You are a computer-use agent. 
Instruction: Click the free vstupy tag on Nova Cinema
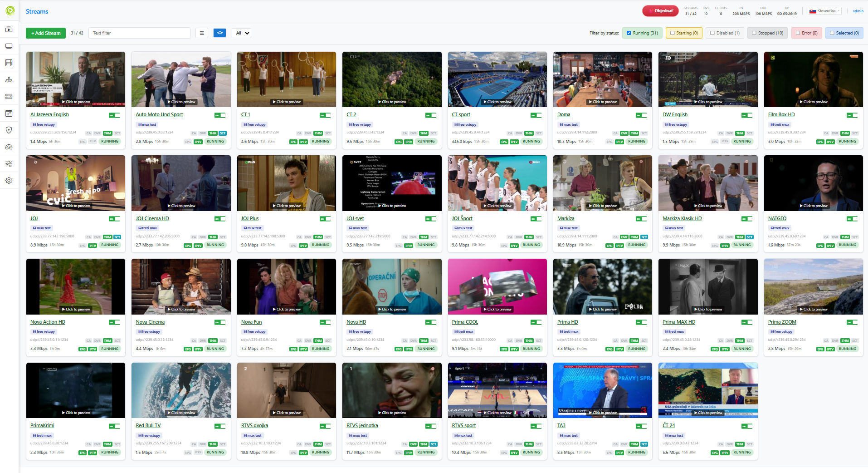pos(149,332)
